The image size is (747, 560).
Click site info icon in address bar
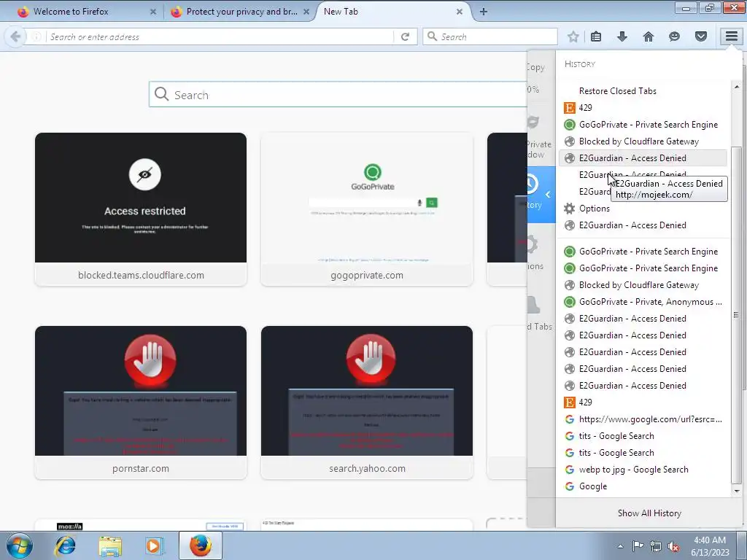point(36,36)
